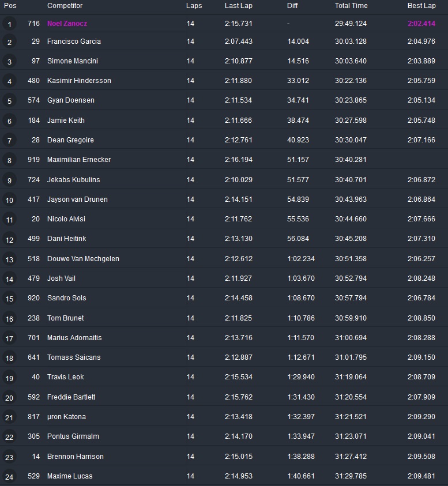This screenshot has width=448, height=486.
Task: Click the position 19 circle badge
Action: coord(9,378)
